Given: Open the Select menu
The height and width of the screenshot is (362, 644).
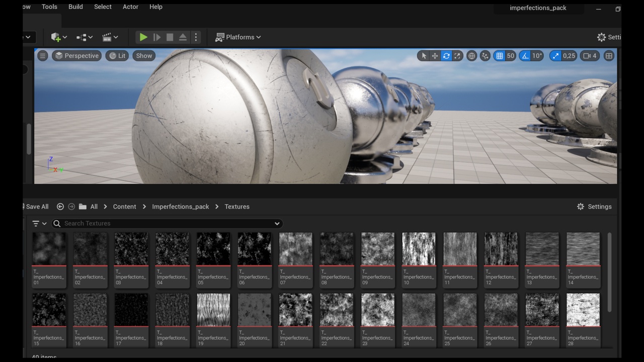Looking at the screenshot, I should (103, 7).
